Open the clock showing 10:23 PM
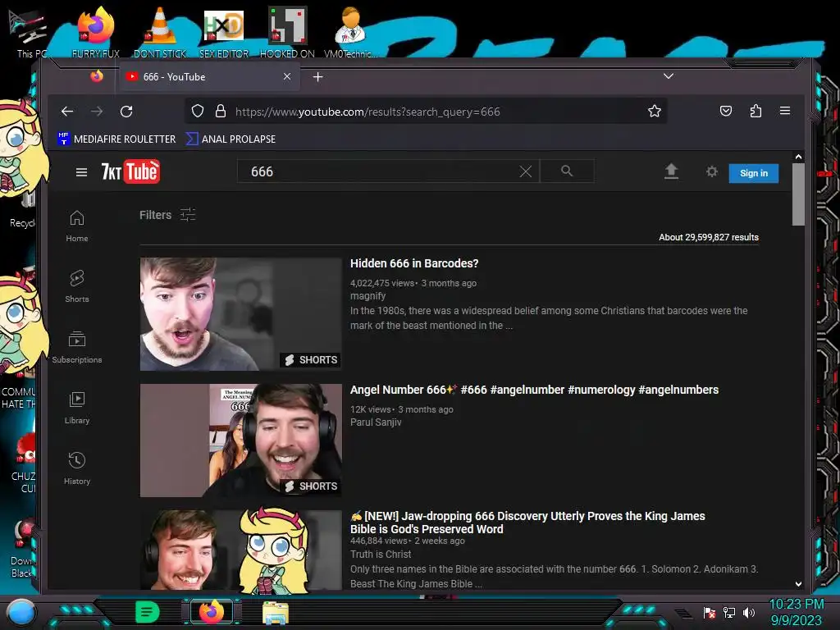 tap(796, 612)
